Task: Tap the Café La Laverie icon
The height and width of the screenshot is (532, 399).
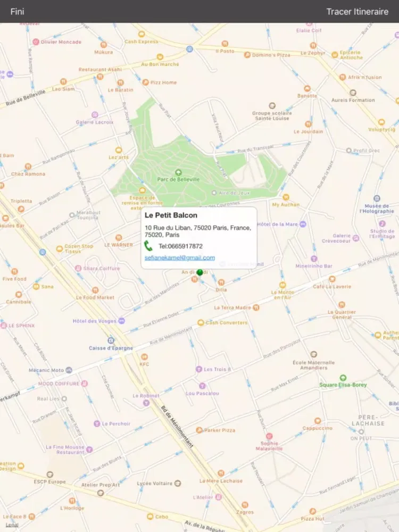Action: (332, 279)
